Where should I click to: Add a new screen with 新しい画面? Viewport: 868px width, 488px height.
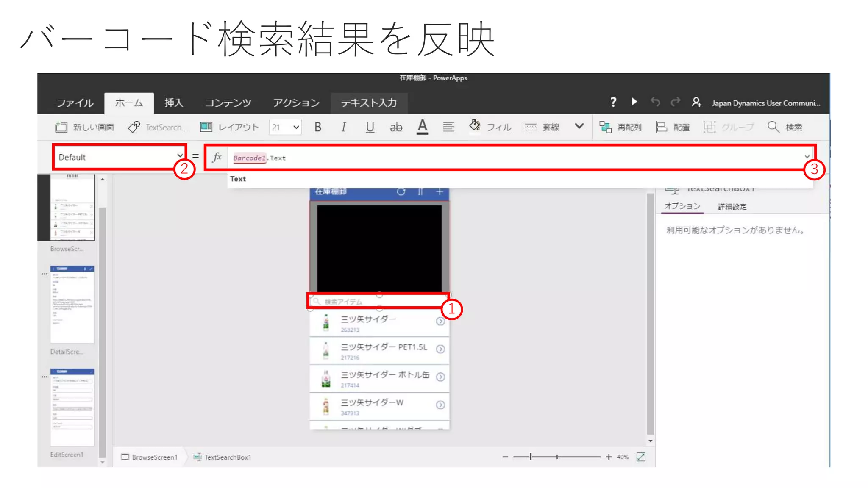coord(85,127)
